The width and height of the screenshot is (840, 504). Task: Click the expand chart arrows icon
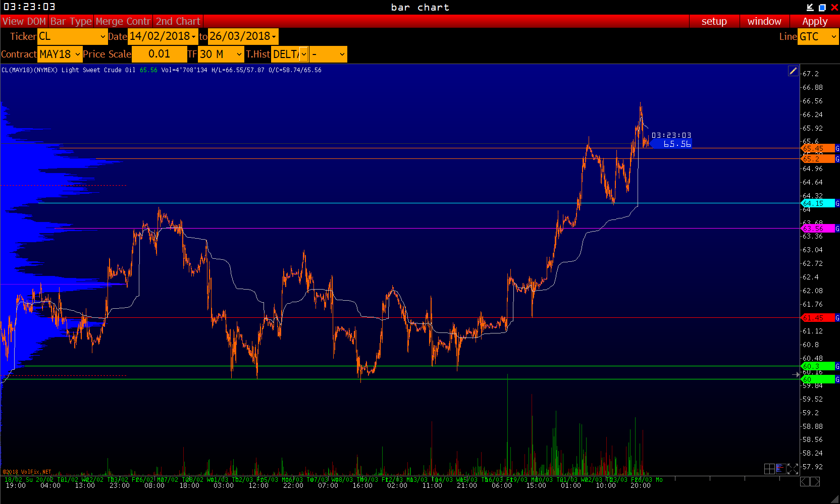click(x=793, y=469)
